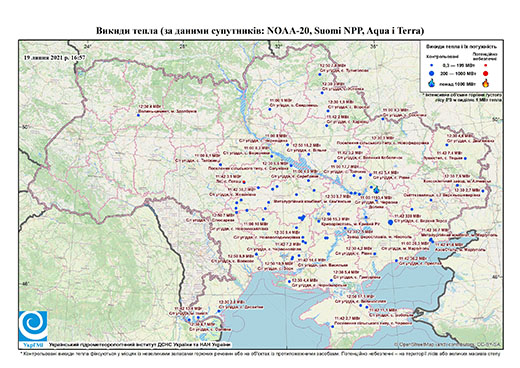Click the 200 — 1000 MW legend label
This screenshot has height=368, width=520.
457,73
